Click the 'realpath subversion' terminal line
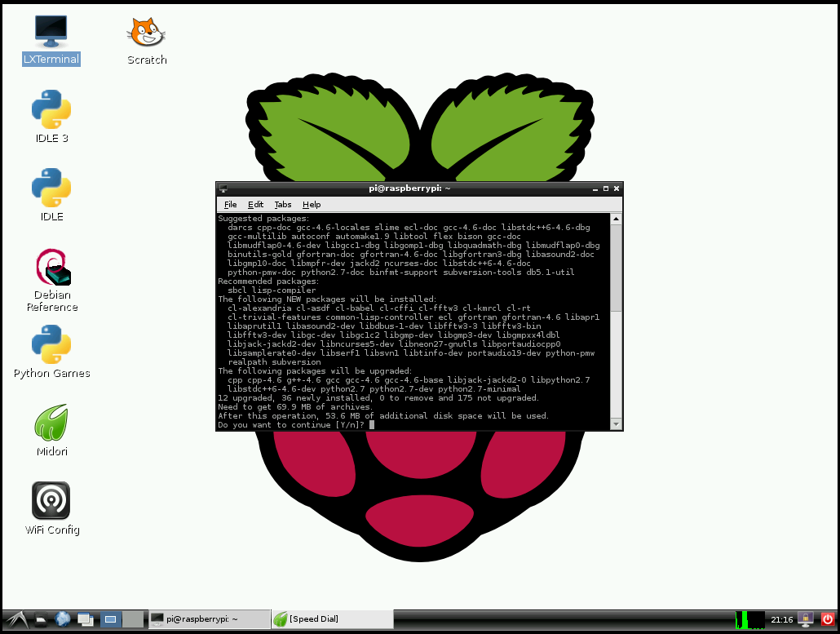The width and height of the screenshot is (840, 634). (274, 362)
